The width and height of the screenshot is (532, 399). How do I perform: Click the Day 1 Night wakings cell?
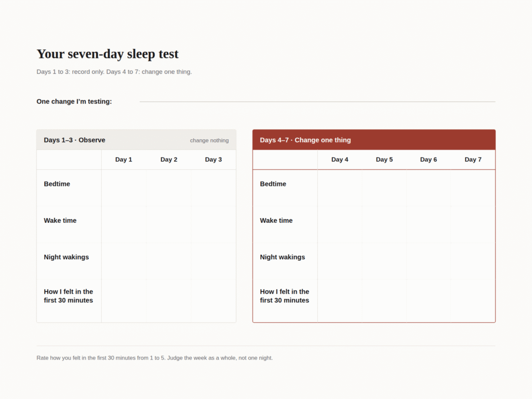click(124, 261)
